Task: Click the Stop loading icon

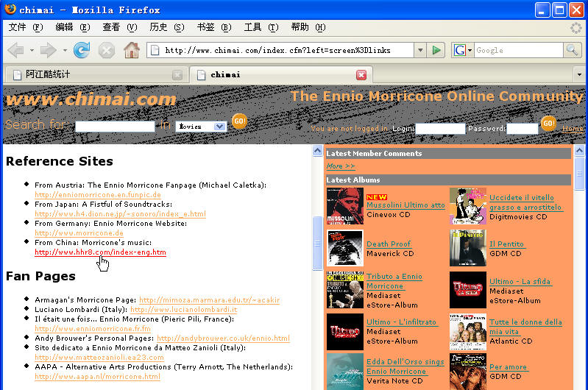Action: 107,50
